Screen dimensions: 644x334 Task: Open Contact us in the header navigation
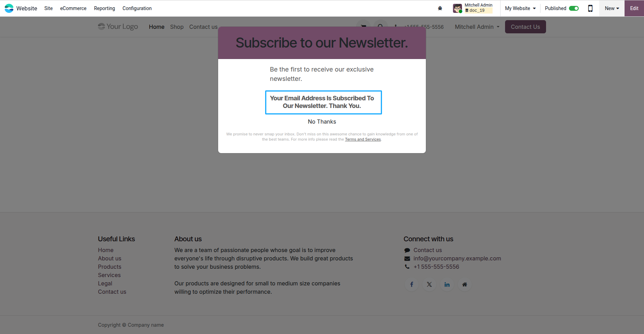point(203,27)
